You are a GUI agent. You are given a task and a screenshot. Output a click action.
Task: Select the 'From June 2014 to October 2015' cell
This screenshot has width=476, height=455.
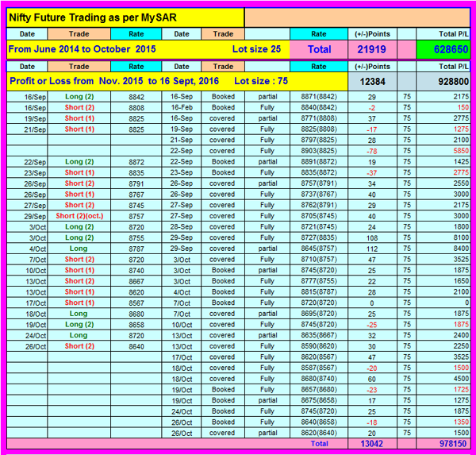pos(82,49)
